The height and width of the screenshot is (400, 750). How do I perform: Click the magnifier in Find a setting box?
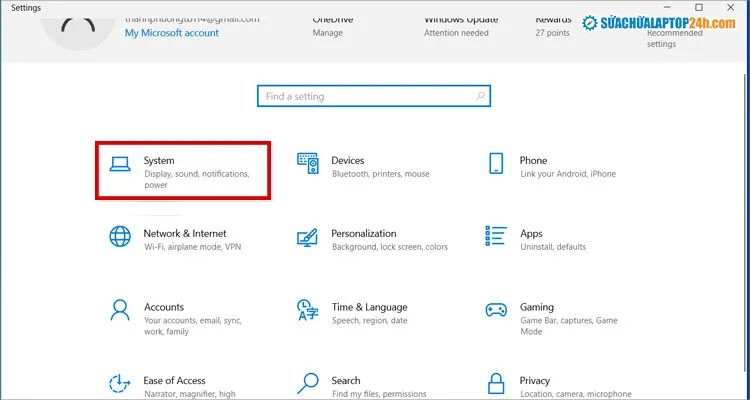(480, 96)
